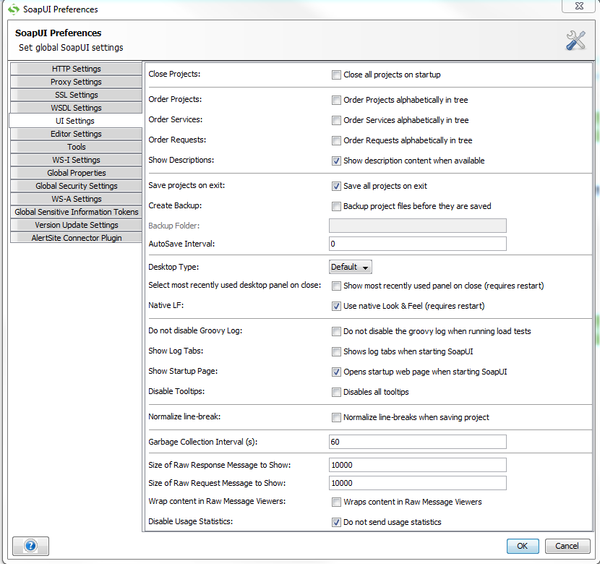Viewport: 600px width, 564px height.
Task: Open HTTP Settings tab
Action: (76, 69)
